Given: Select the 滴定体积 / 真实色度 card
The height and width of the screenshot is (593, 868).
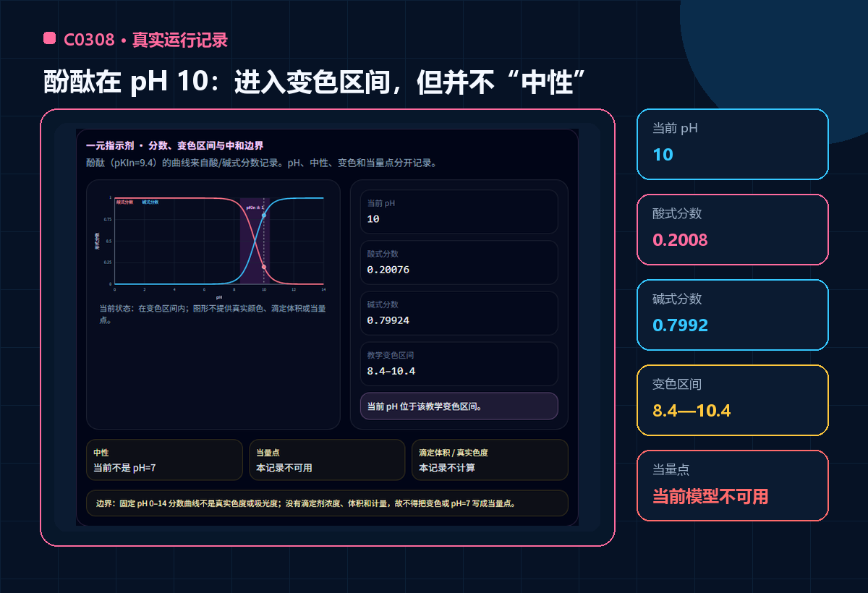Looking at the screenshot, I should coord(490,460).
